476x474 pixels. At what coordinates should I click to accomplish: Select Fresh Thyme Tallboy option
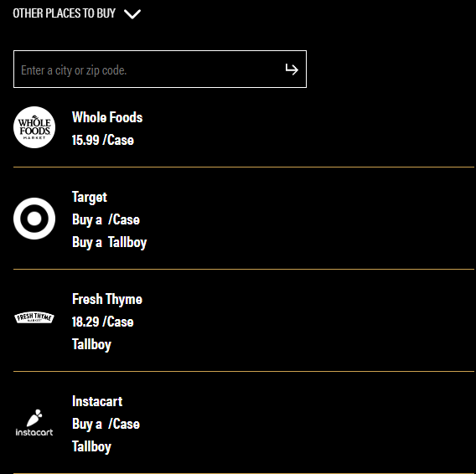(91, 345)
